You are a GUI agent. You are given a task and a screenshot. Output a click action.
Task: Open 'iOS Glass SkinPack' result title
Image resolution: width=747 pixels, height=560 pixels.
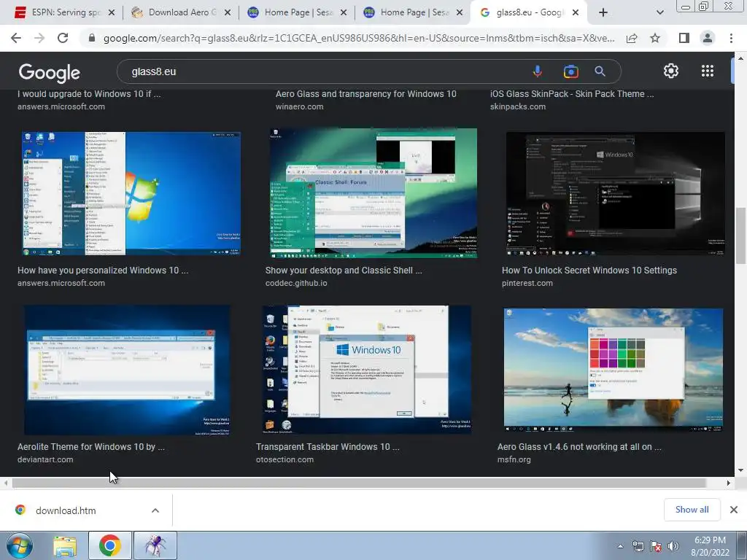tap(572, 94)
